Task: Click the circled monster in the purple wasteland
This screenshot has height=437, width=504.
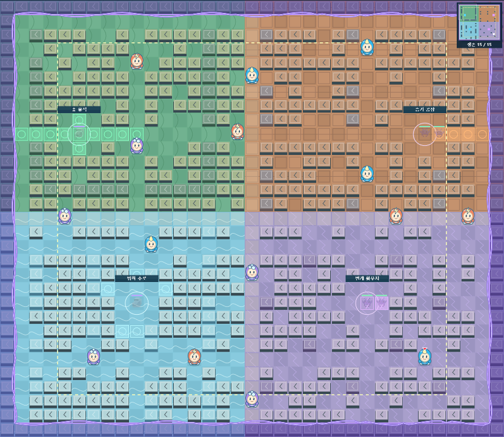Action: (366, 303)
